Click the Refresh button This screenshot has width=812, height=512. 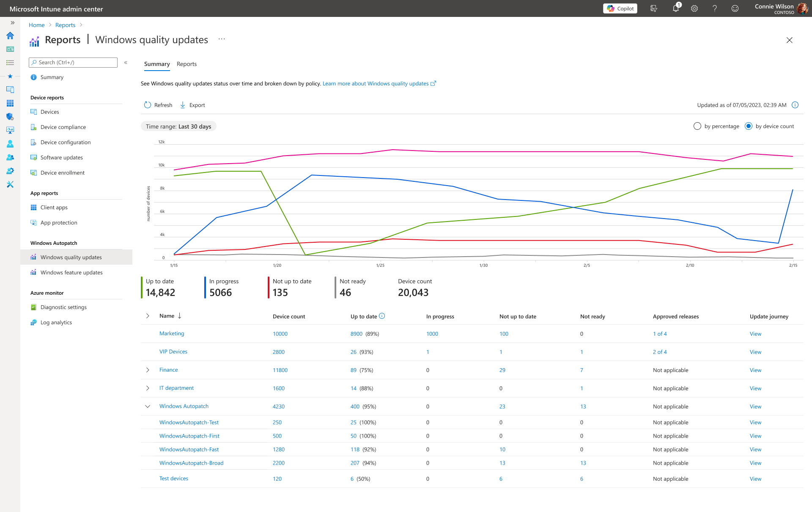[158, 105]
